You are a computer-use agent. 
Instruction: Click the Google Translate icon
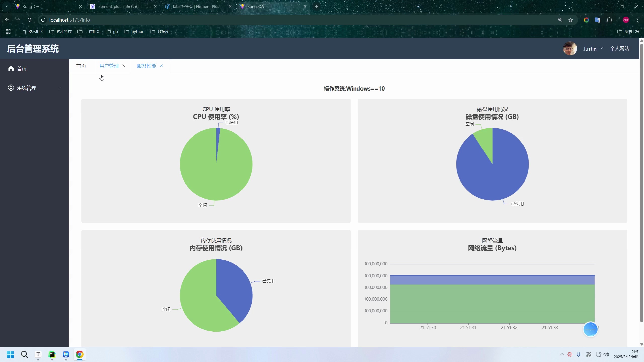point(597,20)
